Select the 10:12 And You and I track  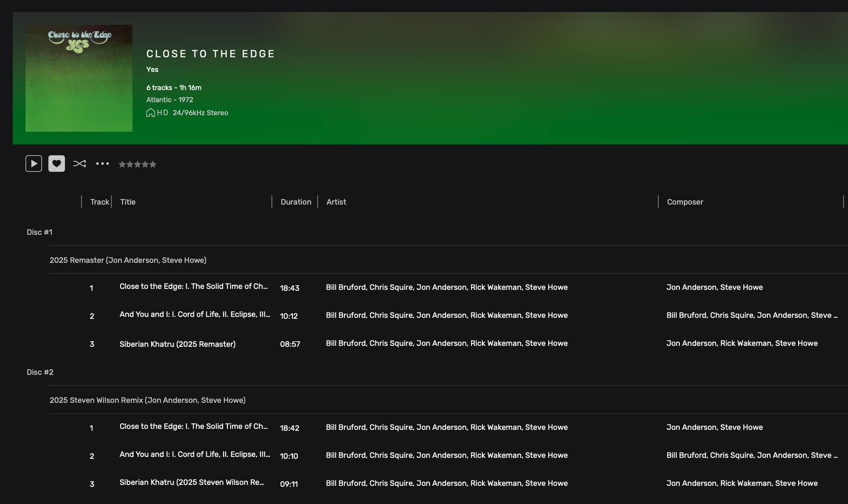pos(448,316)
